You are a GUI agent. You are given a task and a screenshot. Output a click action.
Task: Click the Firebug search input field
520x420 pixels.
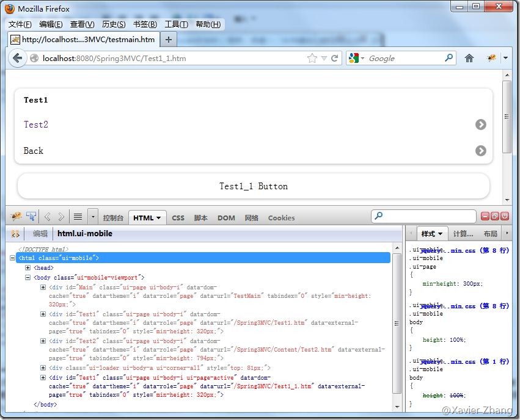point(428,217)
